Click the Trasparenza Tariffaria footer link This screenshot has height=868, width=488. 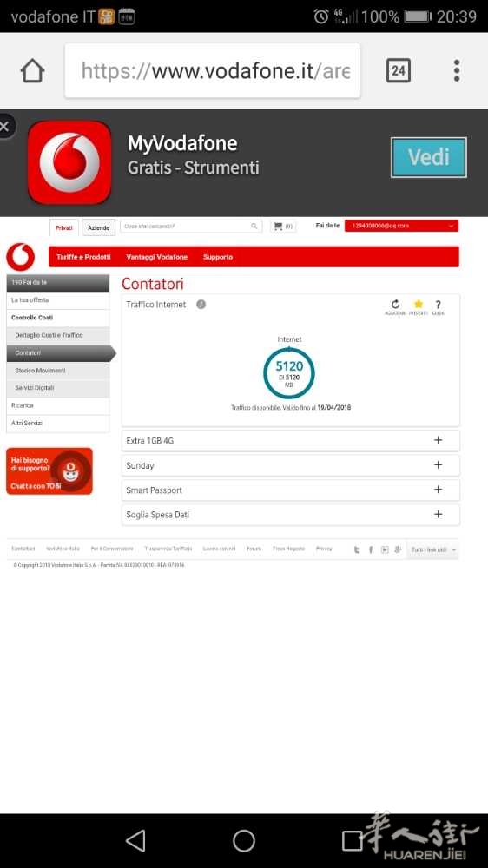click(168, 549)
